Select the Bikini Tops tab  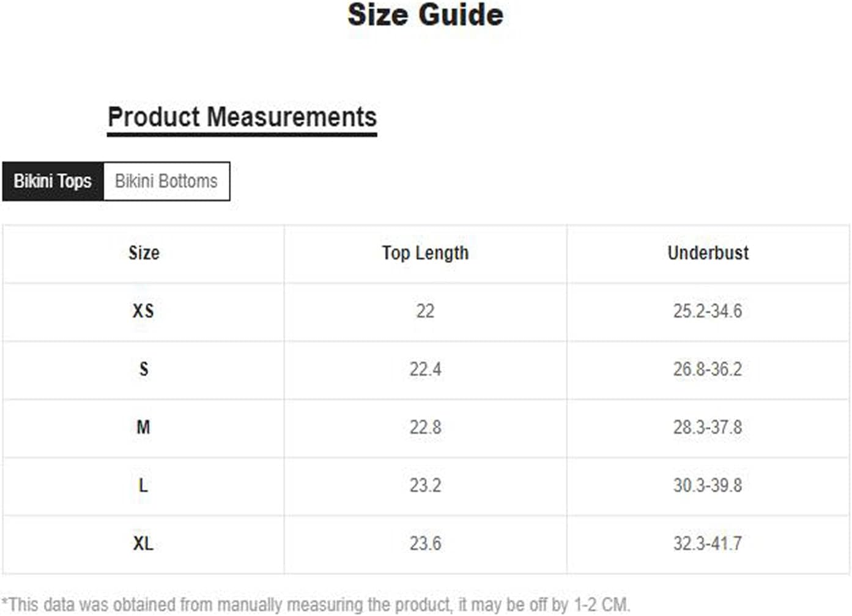53,181
